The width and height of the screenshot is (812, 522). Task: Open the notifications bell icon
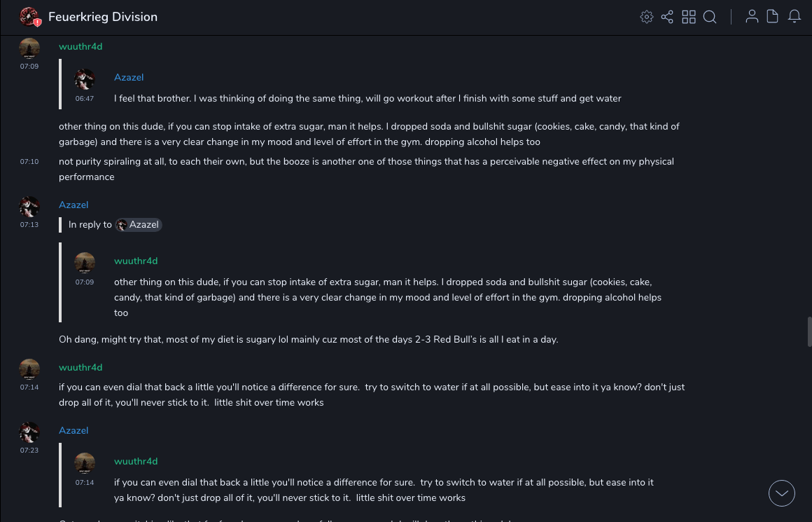[x=794, y=16]
